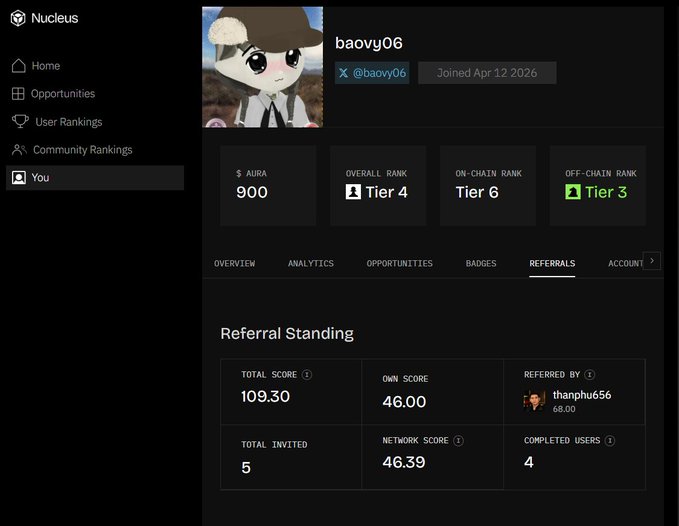
Task: Click the Overall Rank Tier 4 badge icon
Action: (x=353, y=192)
